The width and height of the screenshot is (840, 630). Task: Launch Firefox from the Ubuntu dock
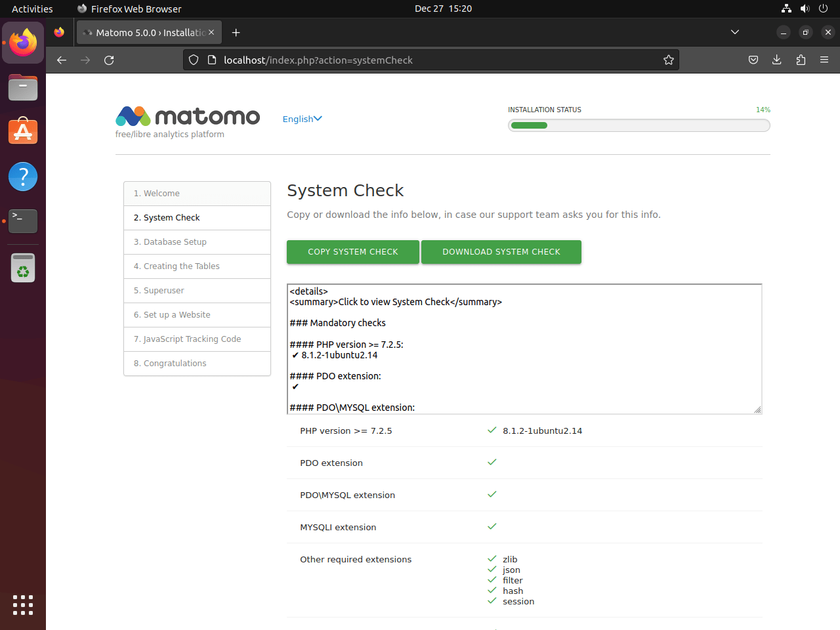[x=23, y=43]
